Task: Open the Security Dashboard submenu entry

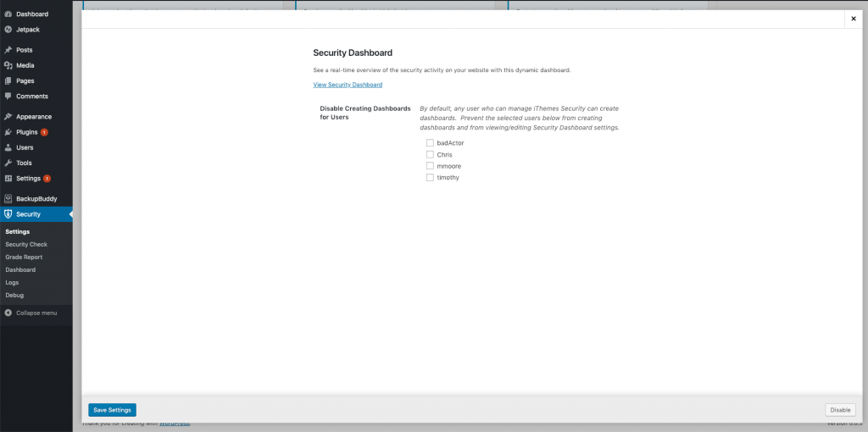Action: [x=20, y=270]
